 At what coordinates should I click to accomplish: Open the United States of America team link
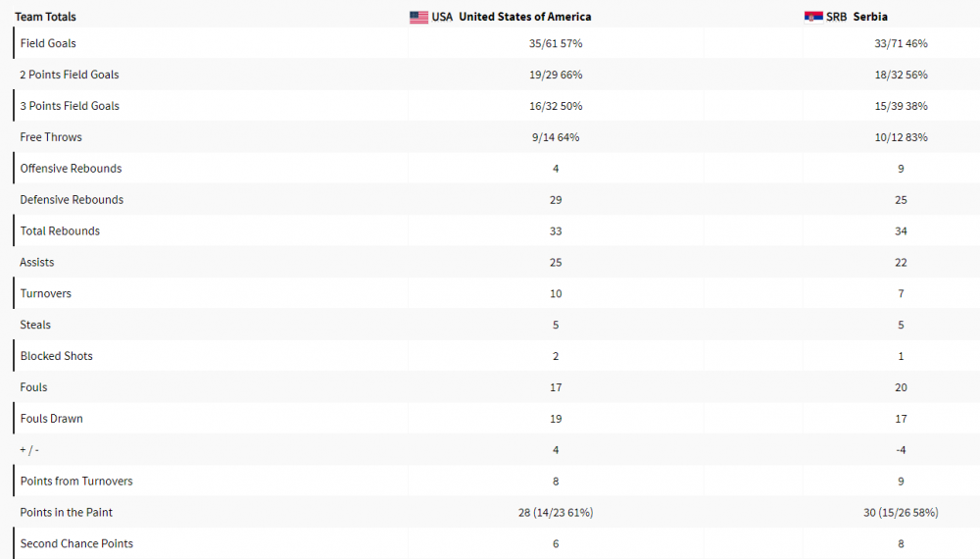click(524, 17)
